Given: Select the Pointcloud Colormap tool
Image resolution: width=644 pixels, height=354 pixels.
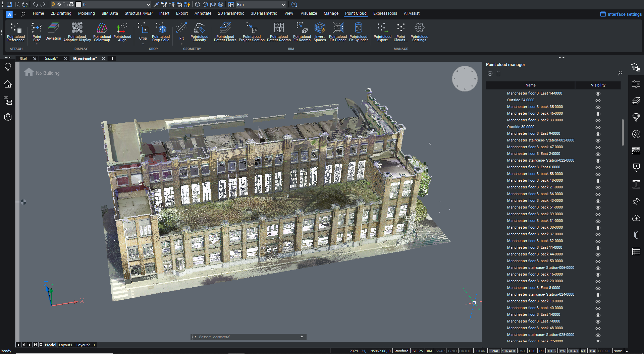Looking at the screenshot, I should pos(102,32).
